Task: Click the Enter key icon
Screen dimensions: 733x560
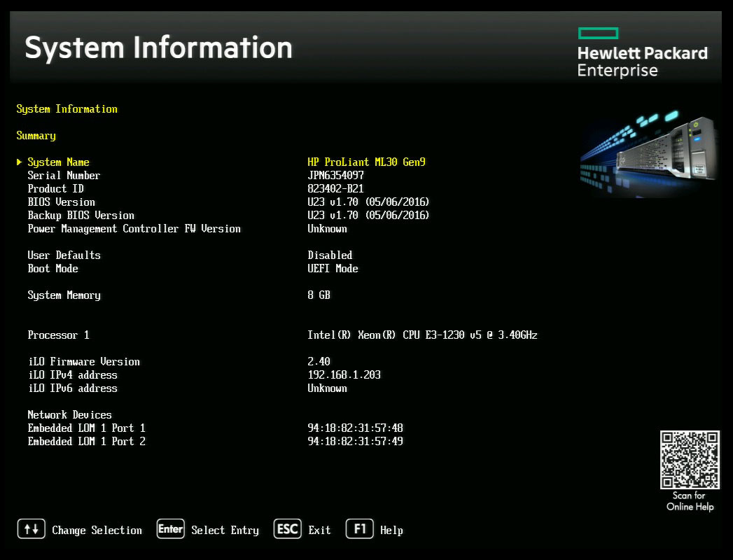Action: (x=171, y=529)
